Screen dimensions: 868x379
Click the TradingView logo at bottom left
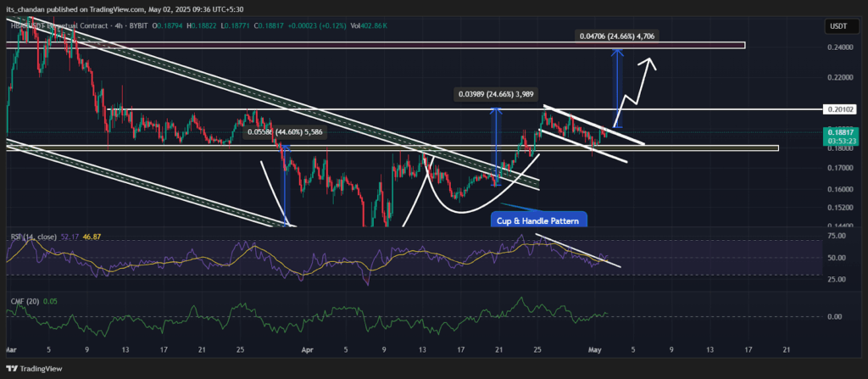pos(34,369)
